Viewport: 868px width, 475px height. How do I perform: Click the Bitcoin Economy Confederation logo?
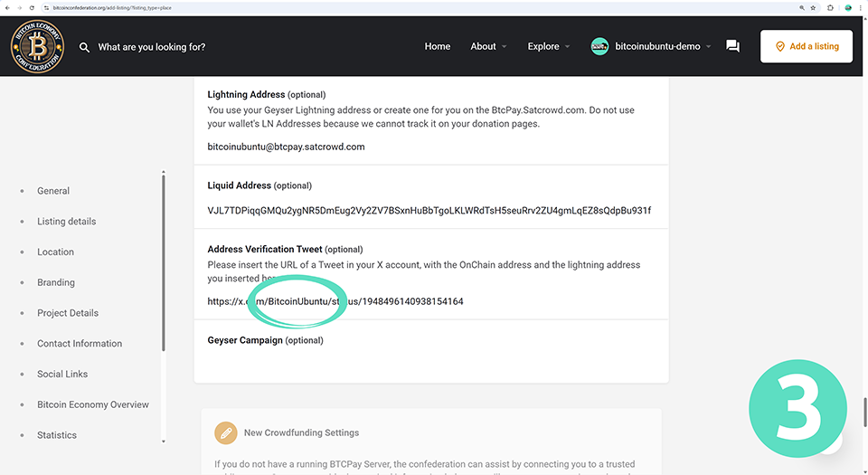pos(38,47)
